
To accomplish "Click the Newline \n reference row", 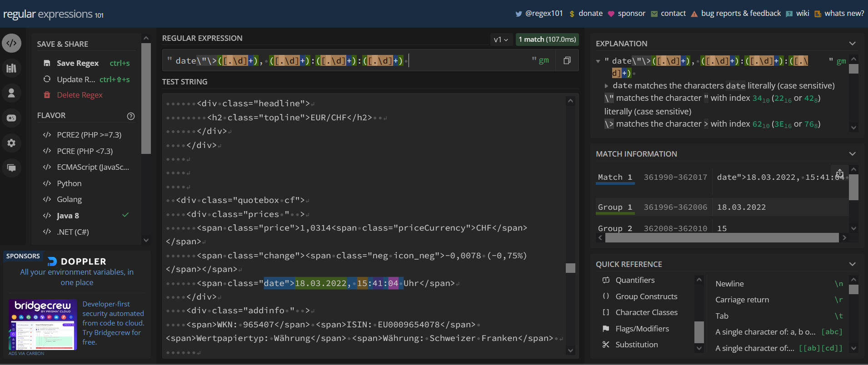I will (x=779, y=284).
